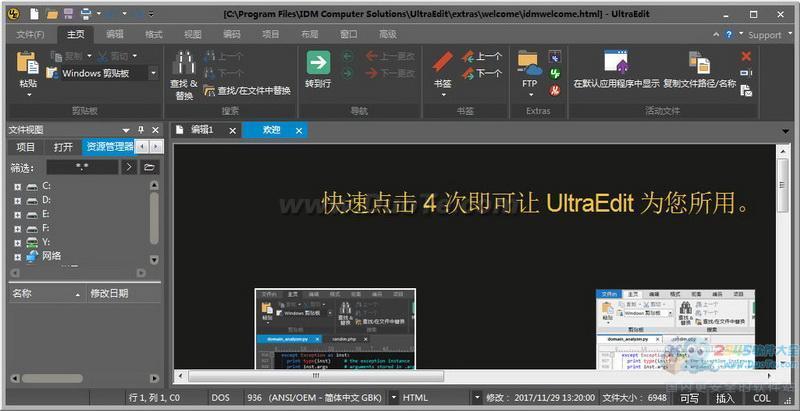The image size is (800, 411).
Task: Open the customize quick access toolbar dropdown
Action: [x=151, y=14]
